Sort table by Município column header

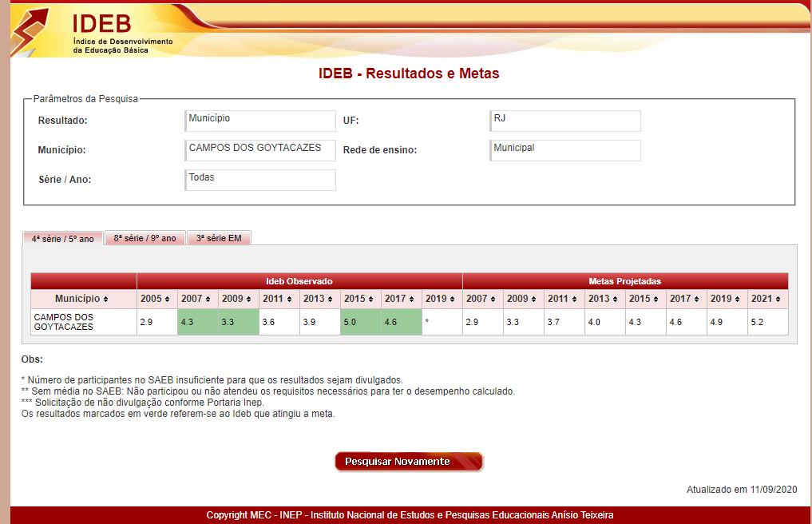click(x=83, y=299)
